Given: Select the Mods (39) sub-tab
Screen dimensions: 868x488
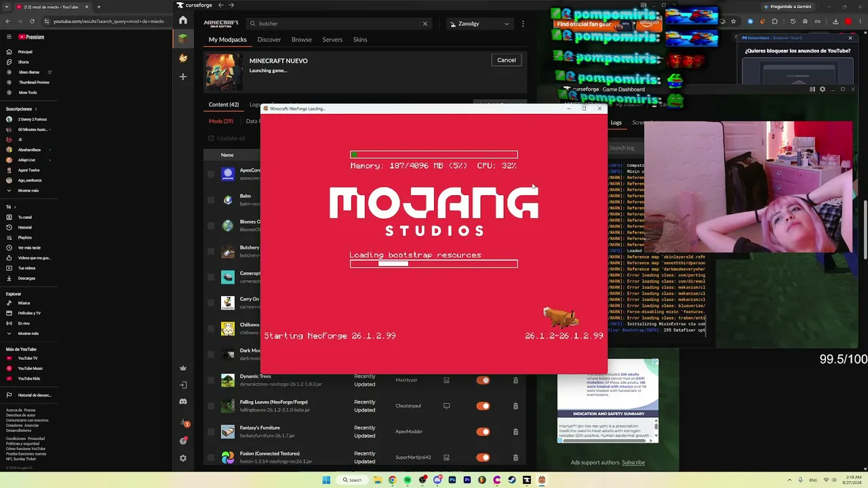Looking at the screenshot, I should (220, 121).
